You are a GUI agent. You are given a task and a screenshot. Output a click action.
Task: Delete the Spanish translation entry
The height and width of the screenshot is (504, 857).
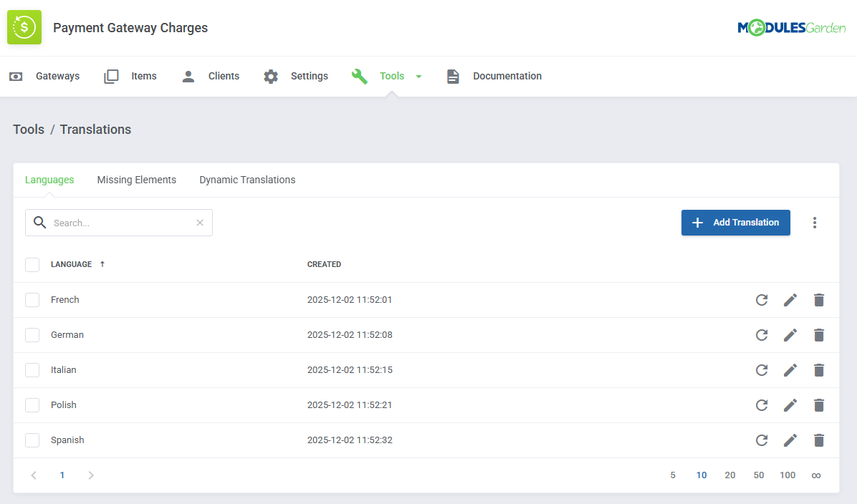pos(819,440)
